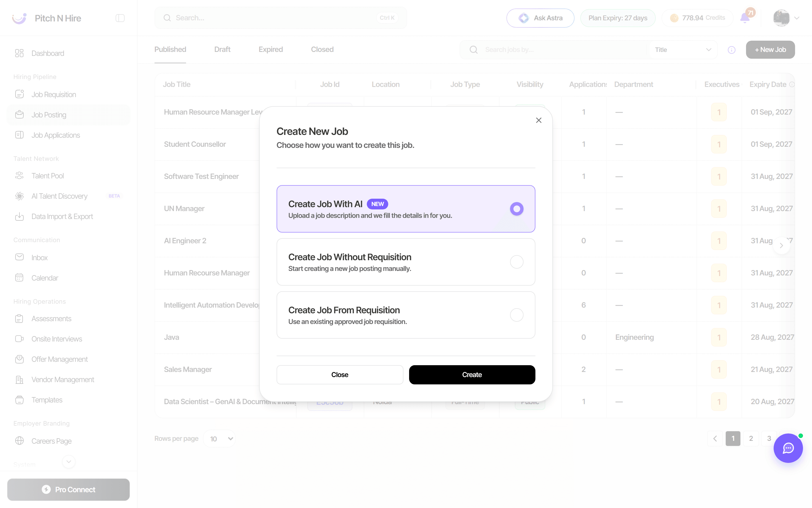Click the + New Job button
The width and height of the screenshot is (812, 508).
770,50
